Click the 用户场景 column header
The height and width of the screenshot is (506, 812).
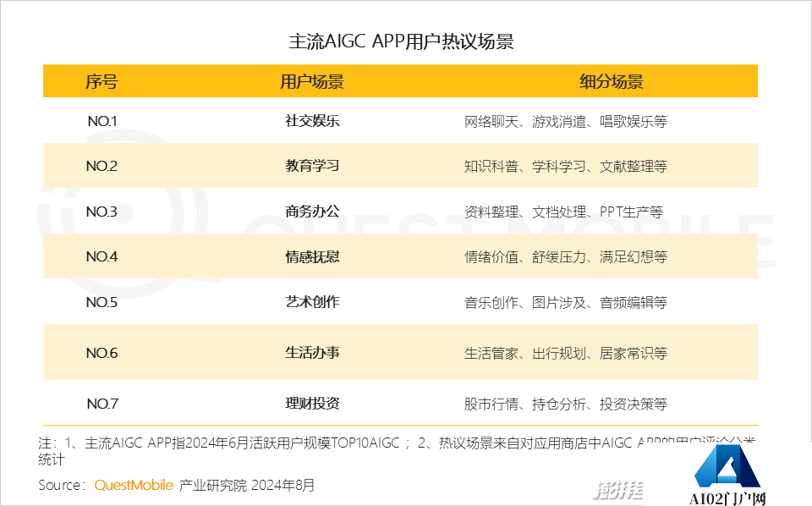point(312,81)
